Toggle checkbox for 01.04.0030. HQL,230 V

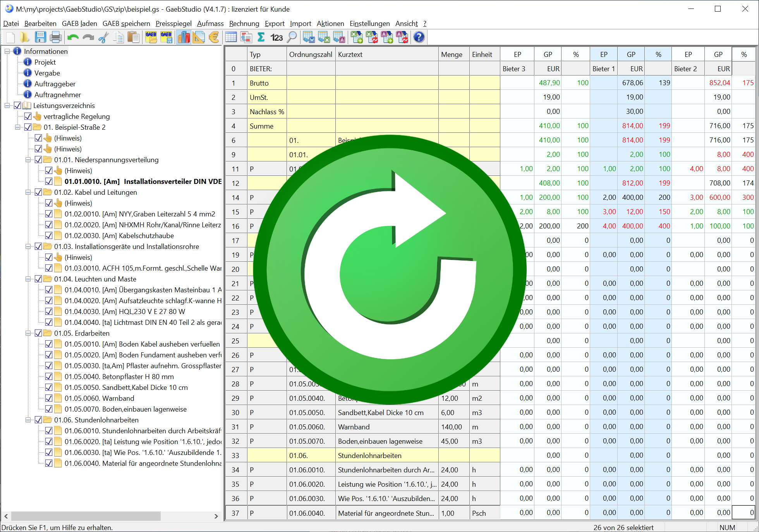click(x=49, y=311)
